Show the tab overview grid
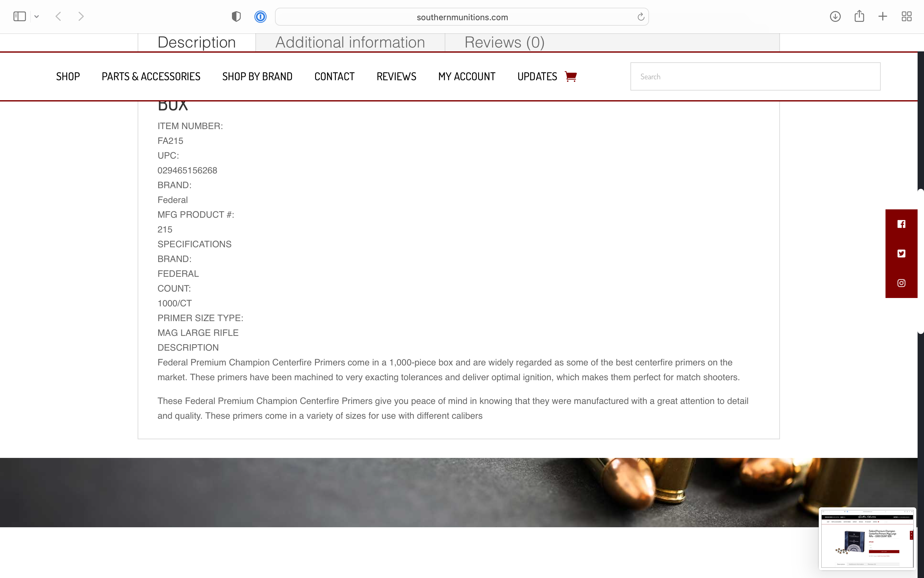924x578 pixels. [906, 16]
